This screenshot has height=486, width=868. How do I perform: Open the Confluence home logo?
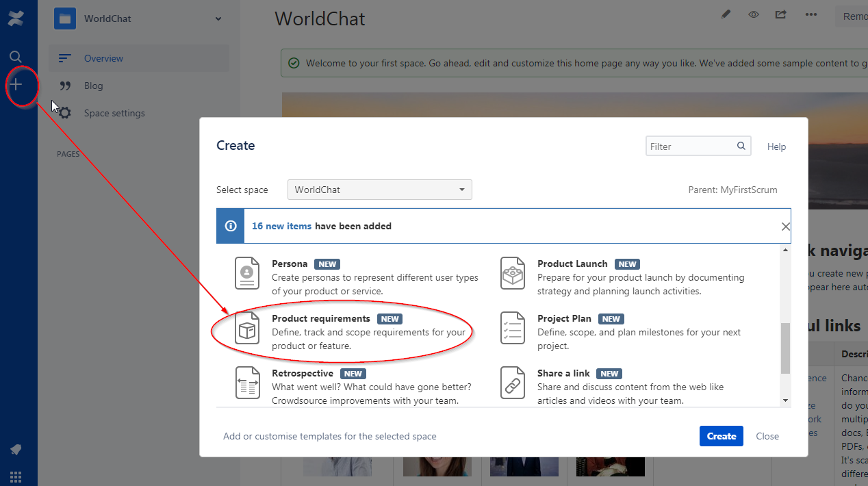[x=16, y=18]
